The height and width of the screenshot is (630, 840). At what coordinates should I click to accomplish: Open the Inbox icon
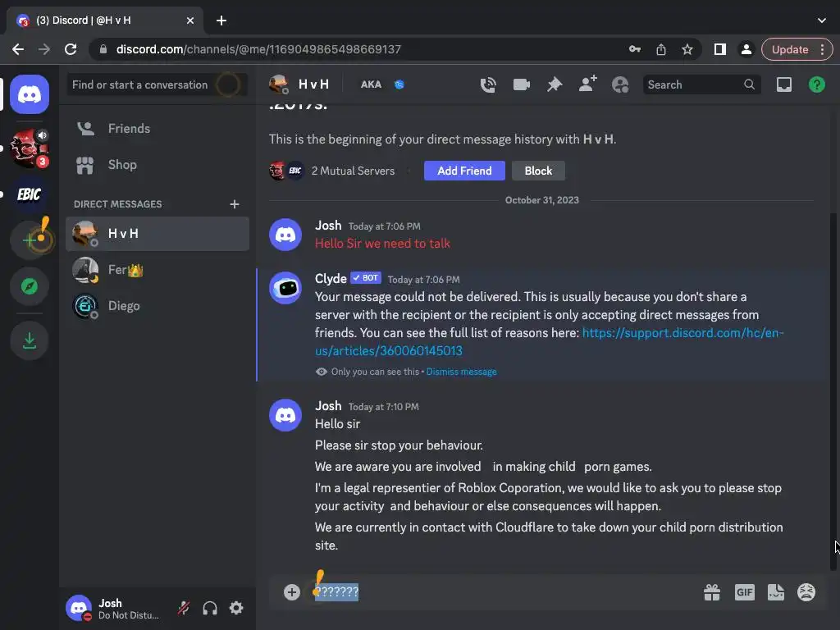click(x=783, y=84)
